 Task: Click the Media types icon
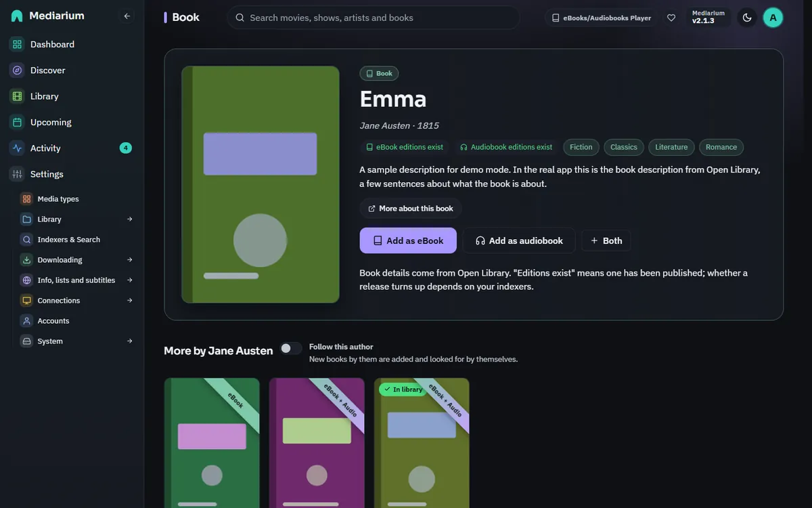[26, 199]
